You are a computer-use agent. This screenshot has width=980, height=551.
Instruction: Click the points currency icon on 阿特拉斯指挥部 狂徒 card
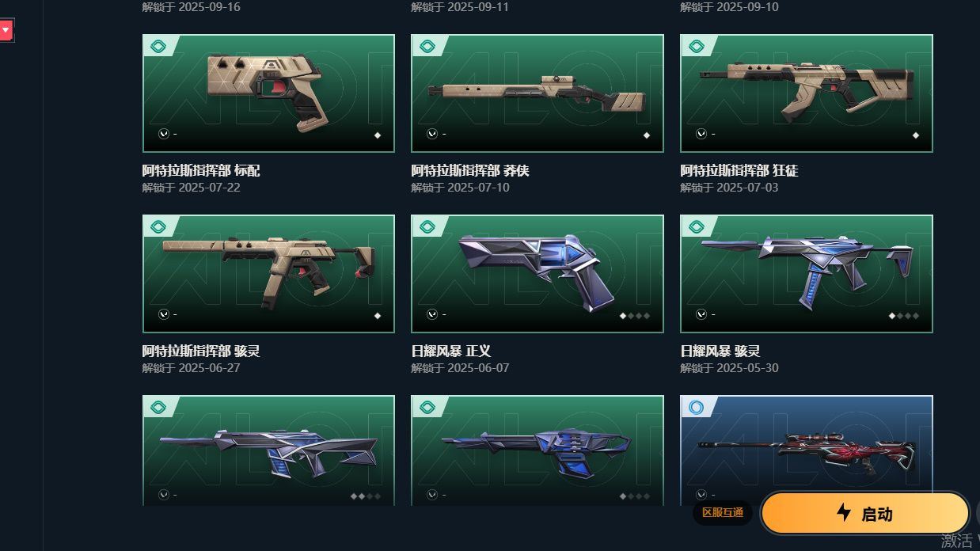(701, 134)
